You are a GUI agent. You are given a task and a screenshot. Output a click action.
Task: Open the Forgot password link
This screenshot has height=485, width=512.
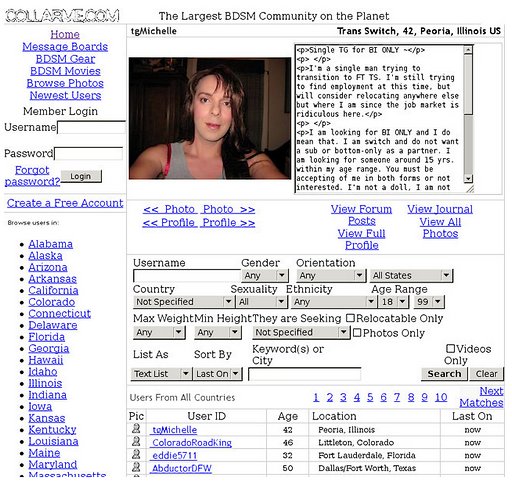coord(32,176)
